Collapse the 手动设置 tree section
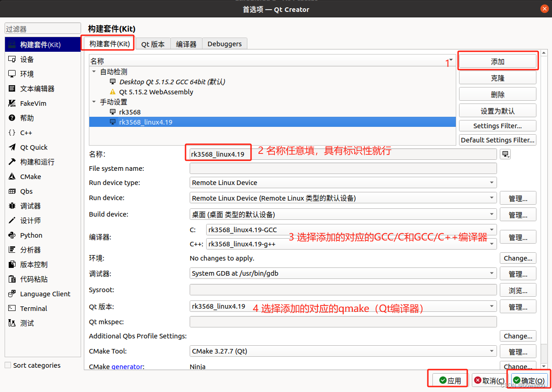 pos(93,102)
